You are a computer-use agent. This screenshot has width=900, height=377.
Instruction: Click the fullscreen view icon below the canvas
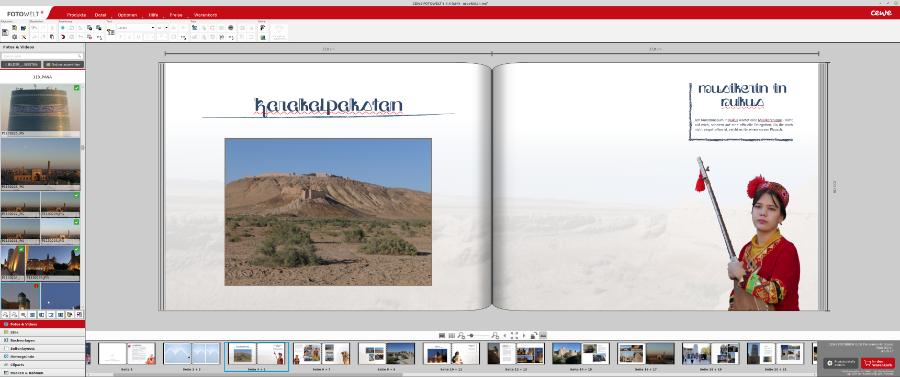click(x=514, y=335)
